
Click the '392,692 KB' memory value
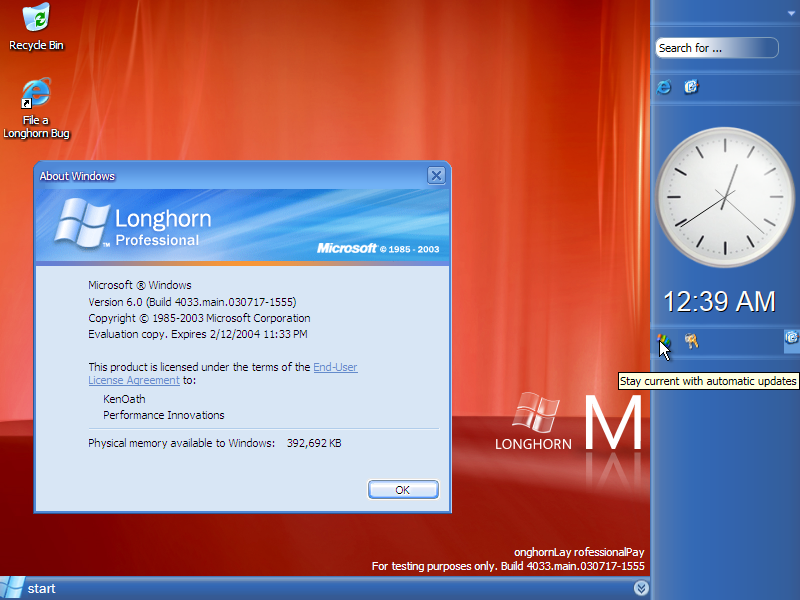314,443
